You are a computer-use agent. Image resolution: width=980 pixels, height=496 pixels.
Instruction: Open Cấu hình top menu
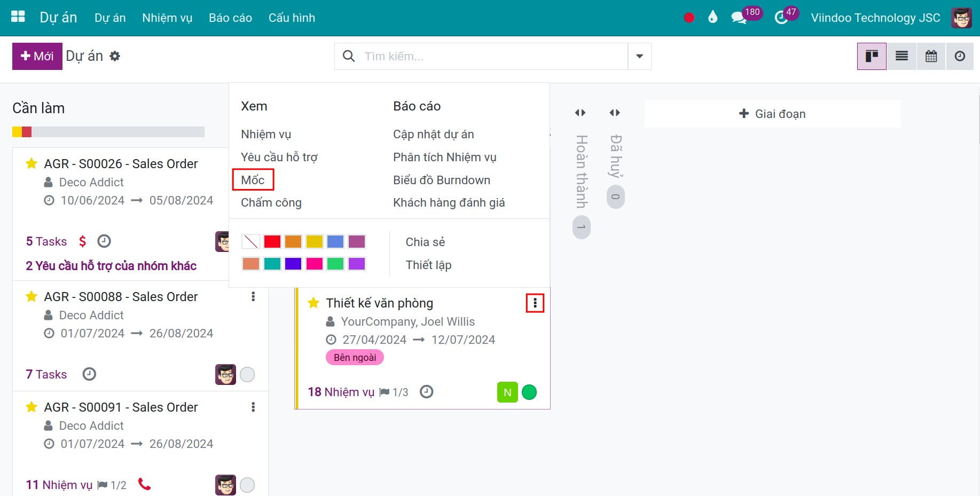click(292, 18)
